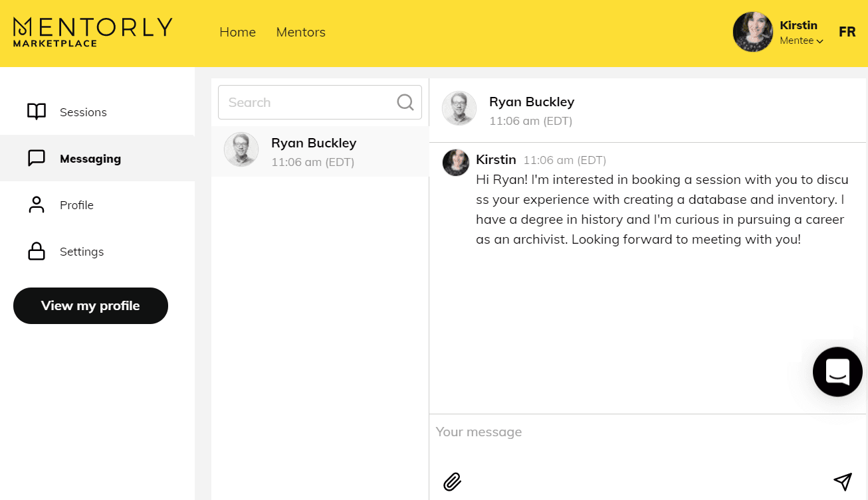Image resolution: width=868 pixels, height=500 pixels.
Task: Click the Profile person icon
Action: click(x=37, y=205)
